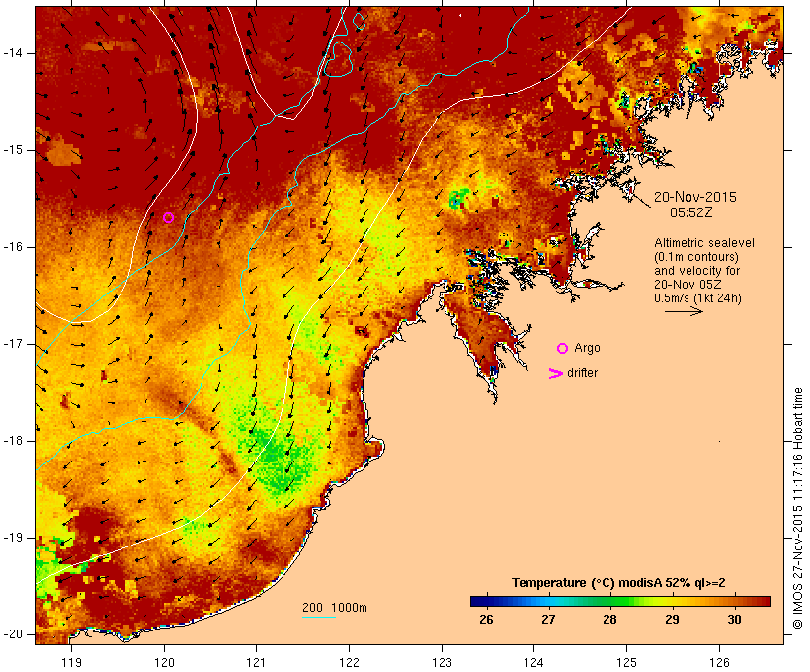Click the small cold blue-green eddy patch near 123E
The width and height of the screenshot is (810, 672).
pos(457,199)
